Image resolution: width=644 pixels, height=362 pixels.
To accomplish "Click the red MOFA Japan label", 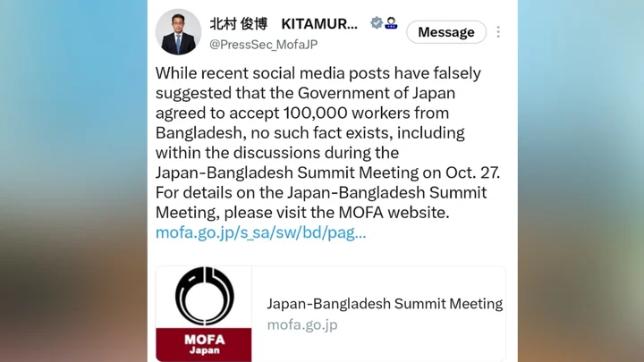I will coord(204,344).
